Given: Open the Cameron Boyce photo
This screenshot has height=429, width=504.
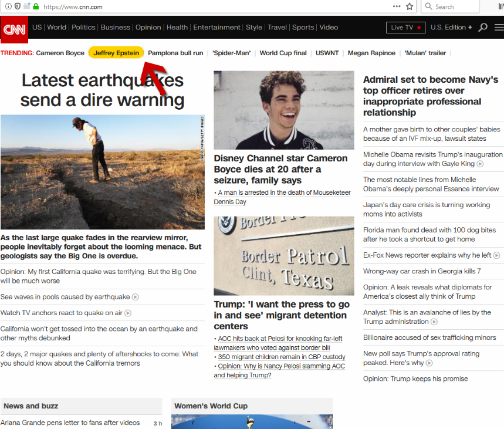Looking at the screenshot, I should pos(284,110).
